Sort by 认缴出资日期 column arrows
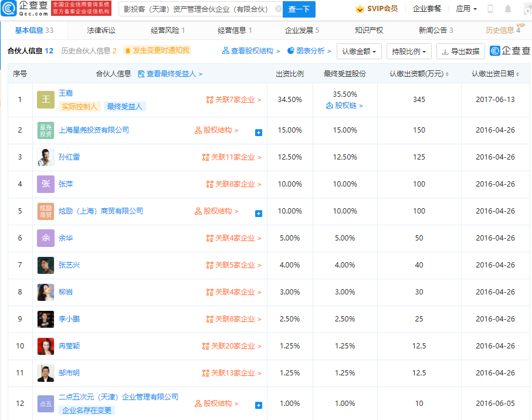The height and width of the screenshot is (420, 532). [x=517, y=74]
